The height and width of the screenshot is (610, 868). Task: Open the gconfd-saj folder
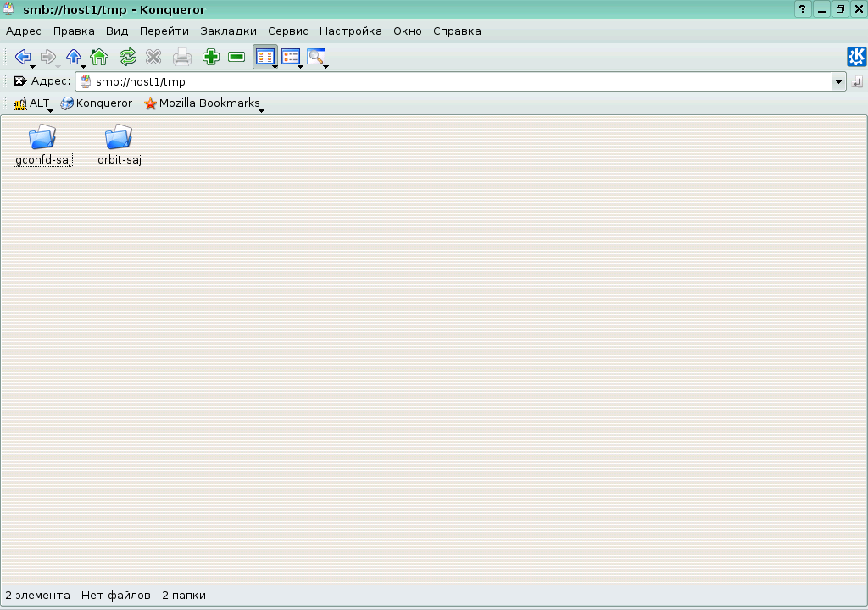(x=42, y=136)
